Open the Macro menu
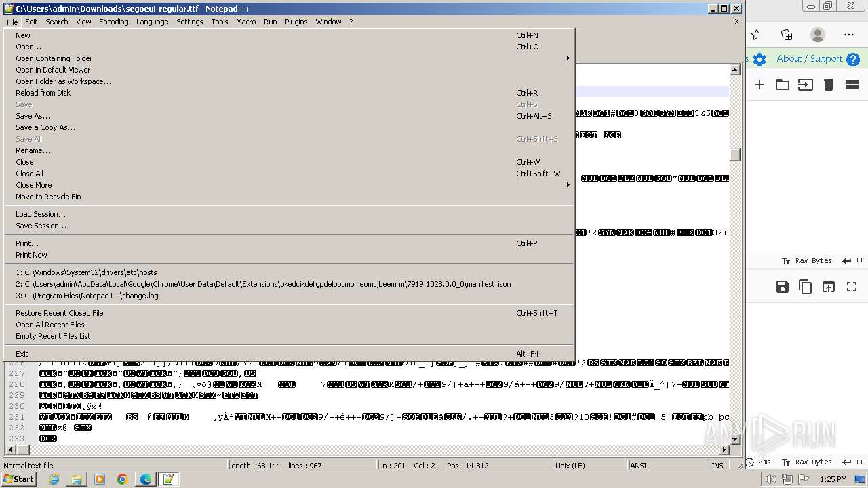This screenshot has height=488, width=868. (246, 22)
